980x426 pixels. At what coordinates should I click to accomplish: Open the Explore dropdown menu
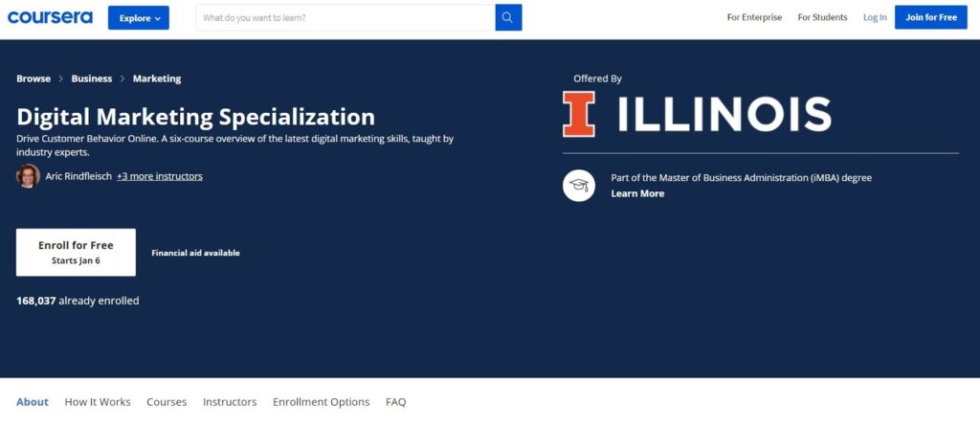(x=138, y=17)
